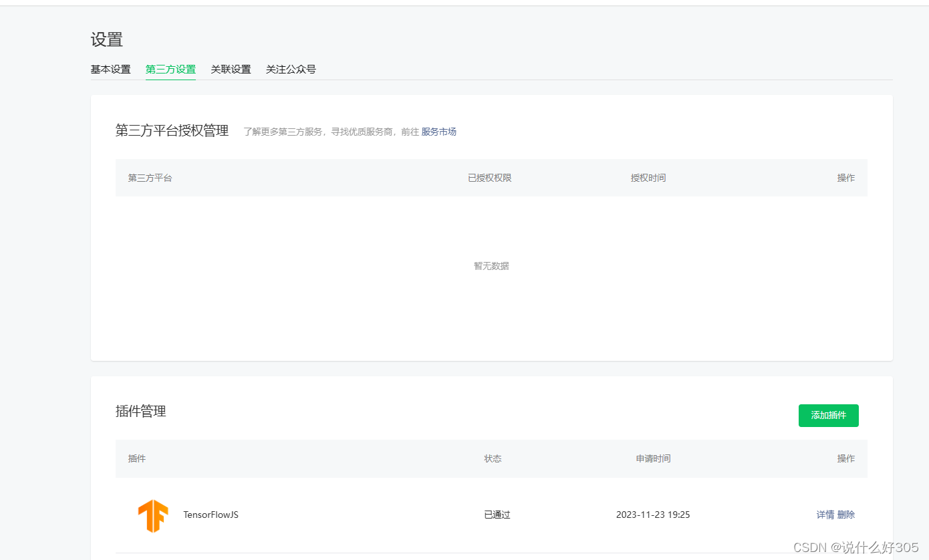The width and height of the screenshot is (929, 560).
Task: Click the 第三方平台授权管理 section heading
Action: click(172, 130)
